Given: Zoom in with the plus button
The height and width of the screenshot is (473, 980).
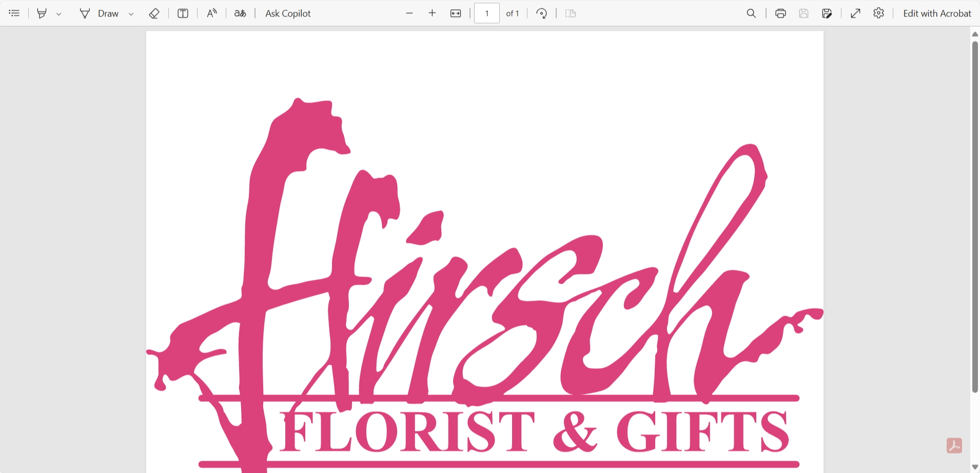Looking at the screenshot, I should [x=432, y=13].
